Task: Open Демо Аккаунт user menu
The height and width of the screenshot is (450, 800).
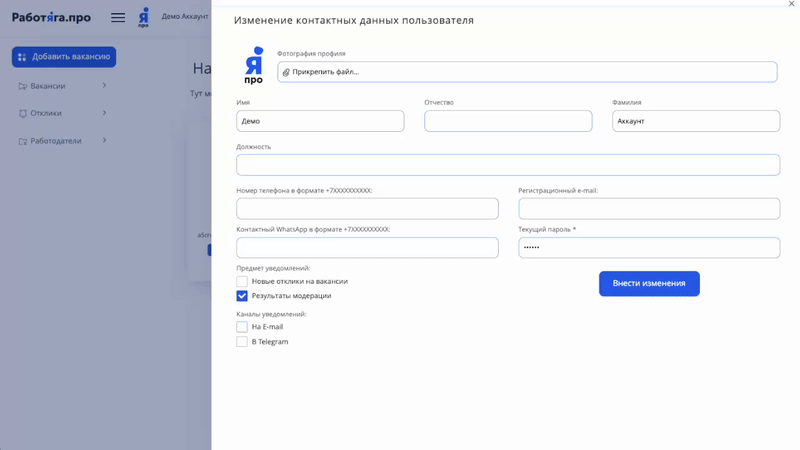Action: 185,17
